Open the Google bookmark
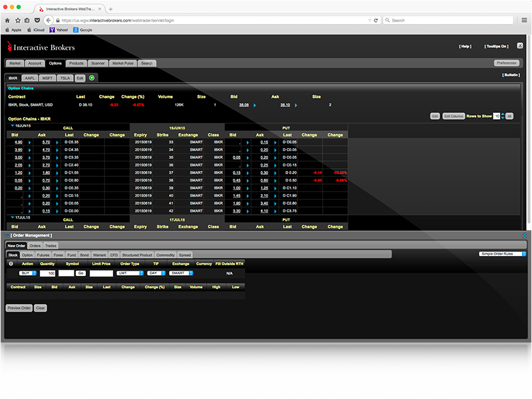532x399 pixels. coord(82,30)
